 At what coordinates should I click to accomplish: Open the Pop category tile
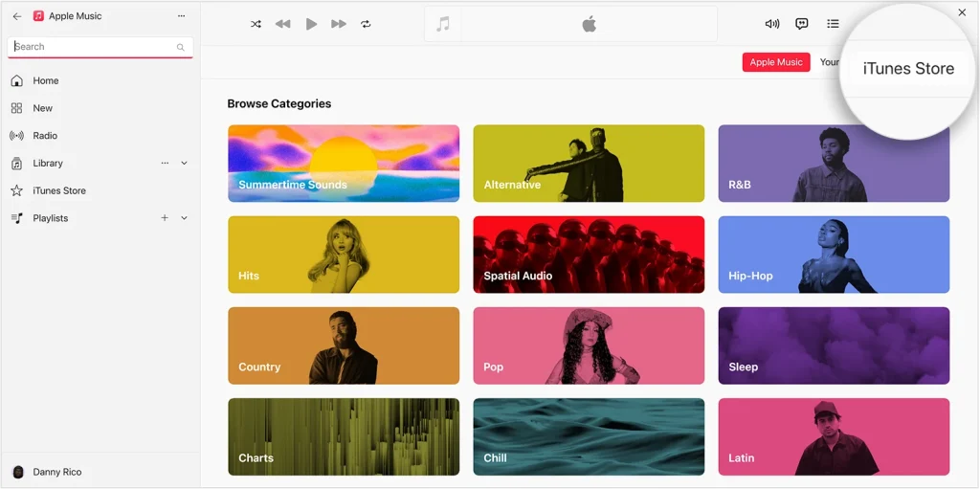(x=589, y=345)
